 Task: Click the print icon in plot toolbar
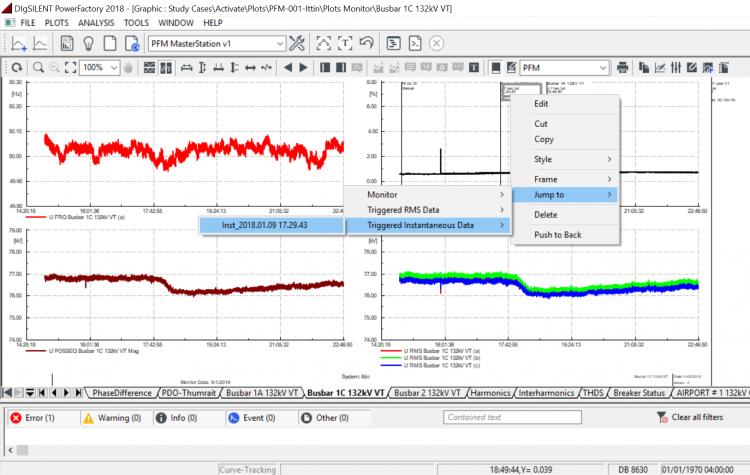(622, 67)
